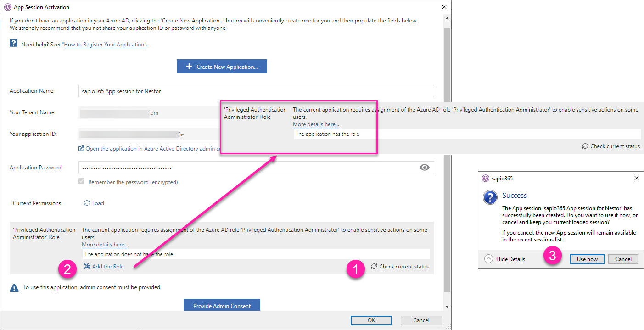Cancel the App Session Activation dialog

point(421,320)
